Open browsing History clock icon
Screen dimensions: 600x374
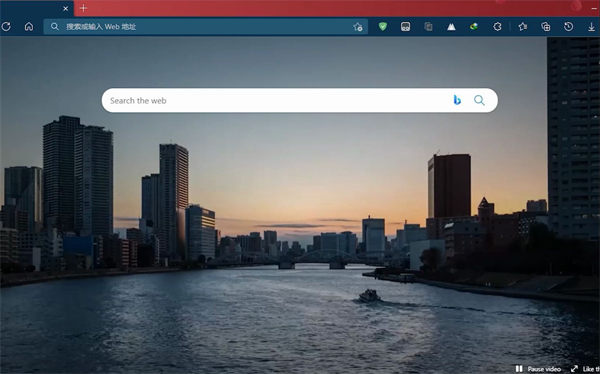[569, 26]
